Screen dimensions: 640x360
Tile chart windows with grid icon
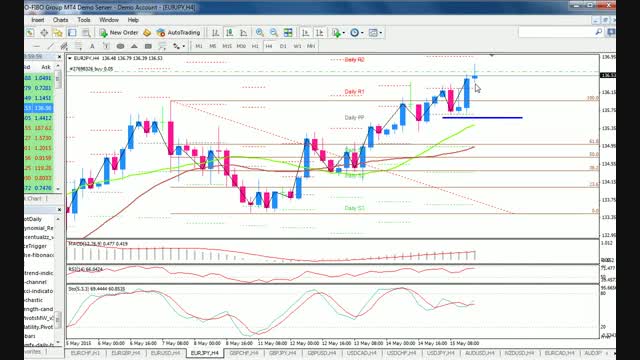(288, 33)
